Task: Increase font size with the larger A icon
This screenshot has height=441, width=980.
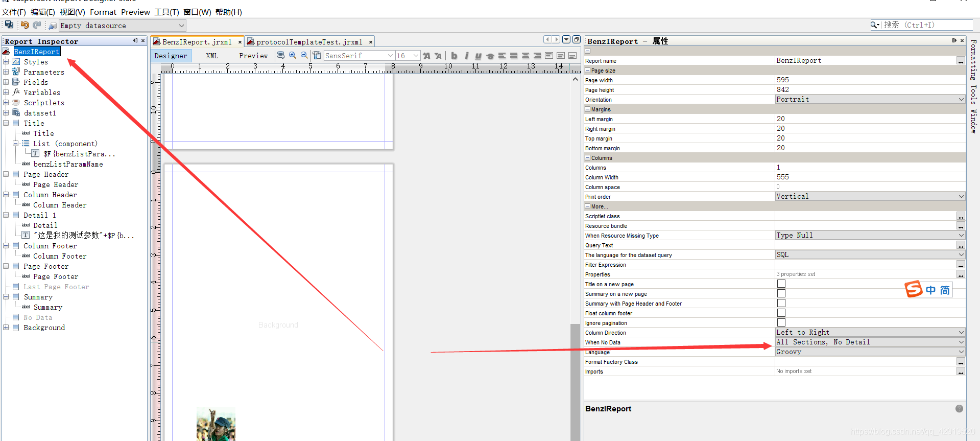Action: pyautogui.click(x=426, y=56)
